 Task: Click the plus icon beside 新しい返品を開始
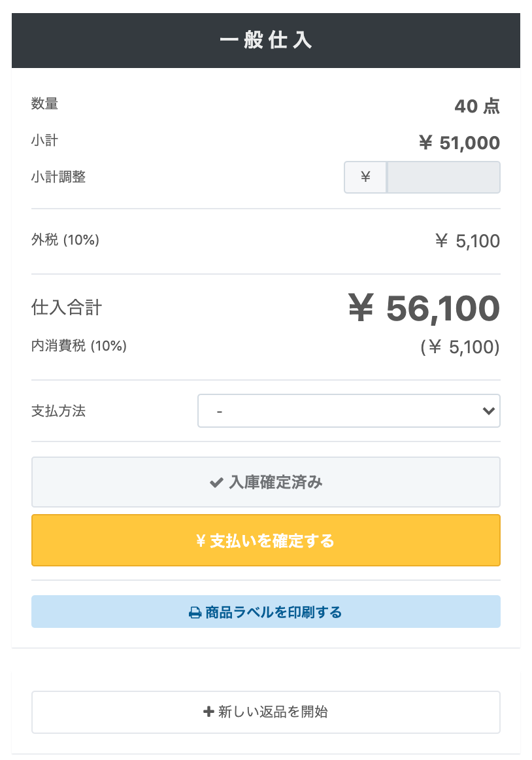coord(208,712)
